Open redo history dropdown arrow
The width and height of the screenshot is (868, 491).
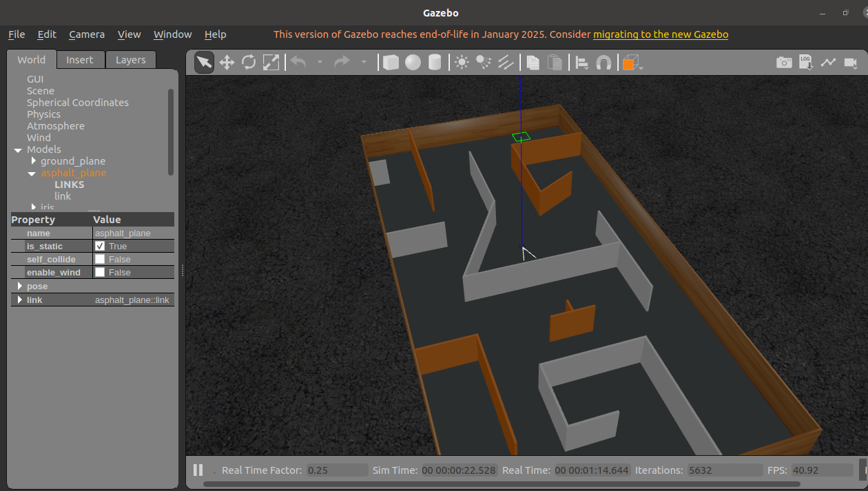coord(364,63)
